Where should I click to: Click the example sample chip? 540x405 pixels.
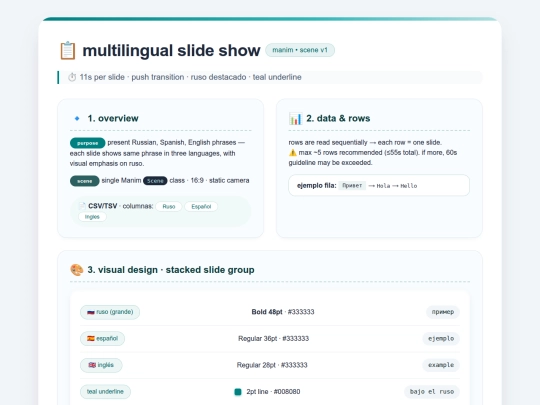[x=441, y=365]
